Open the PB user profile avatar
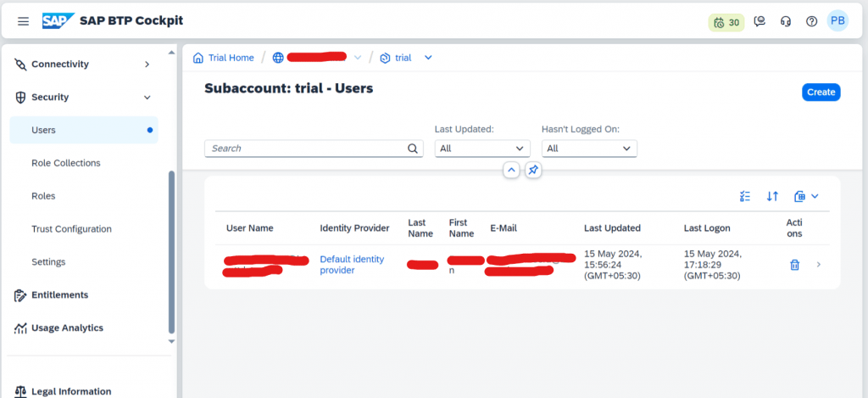The image size is (868, 398). tap(837, 21)
